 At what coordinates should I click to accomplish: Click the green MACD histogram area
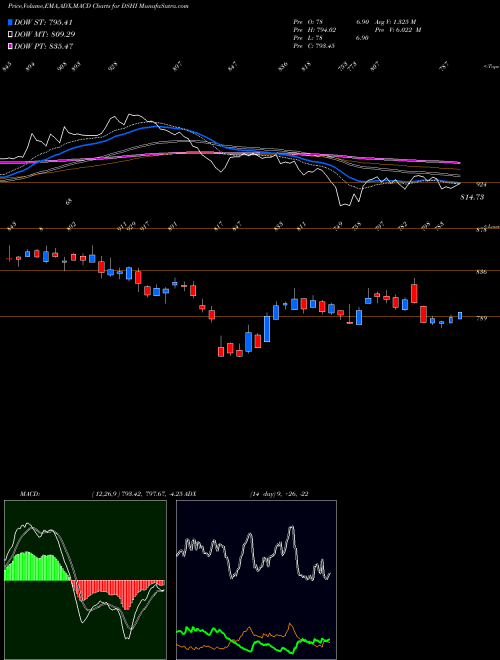[36, 567]
